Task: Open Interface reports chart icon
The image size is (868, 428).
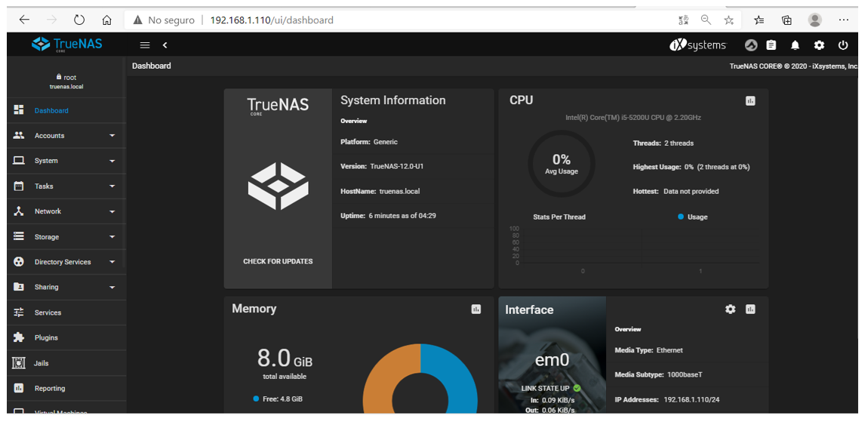Action: click(750, 309)
